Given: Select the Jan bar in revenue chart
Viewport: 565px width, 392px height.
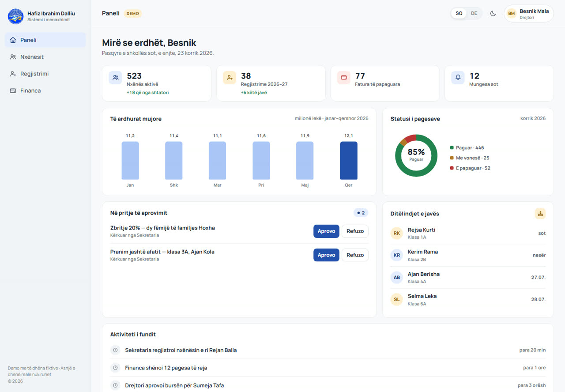Looking at the screenshot, I should coord(130,160).
